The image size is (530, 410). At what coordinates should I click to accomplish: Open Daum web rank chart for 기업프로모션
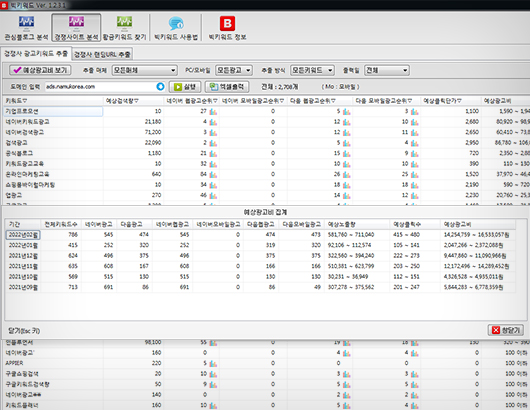point(346,112)
